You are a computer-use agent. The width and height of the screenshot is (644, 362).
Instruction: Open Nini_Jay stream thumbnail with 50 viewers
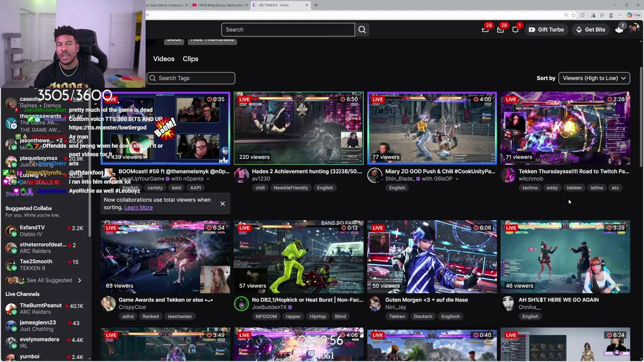432,257
